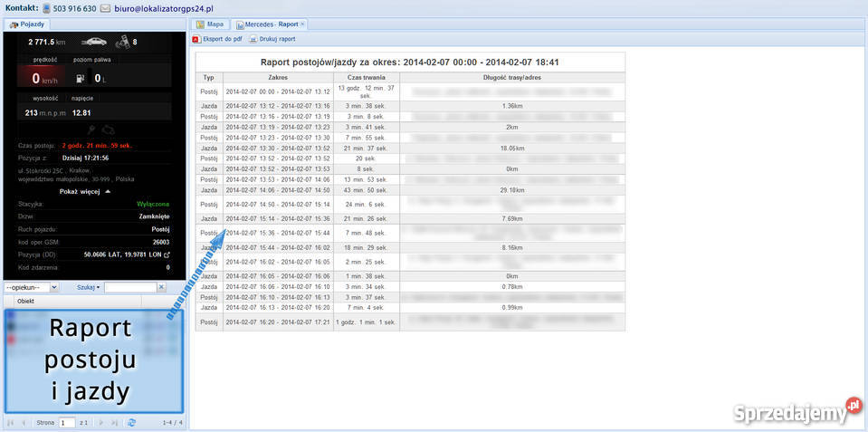The image size is (868, 432).
Task: Close the Mercedes - Raport tab
Action: 302,24
